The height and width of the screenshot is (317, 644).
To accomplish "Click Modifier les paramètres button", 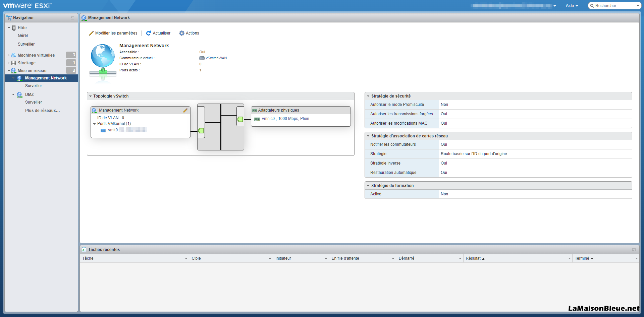I will click(x=113, y=33).
